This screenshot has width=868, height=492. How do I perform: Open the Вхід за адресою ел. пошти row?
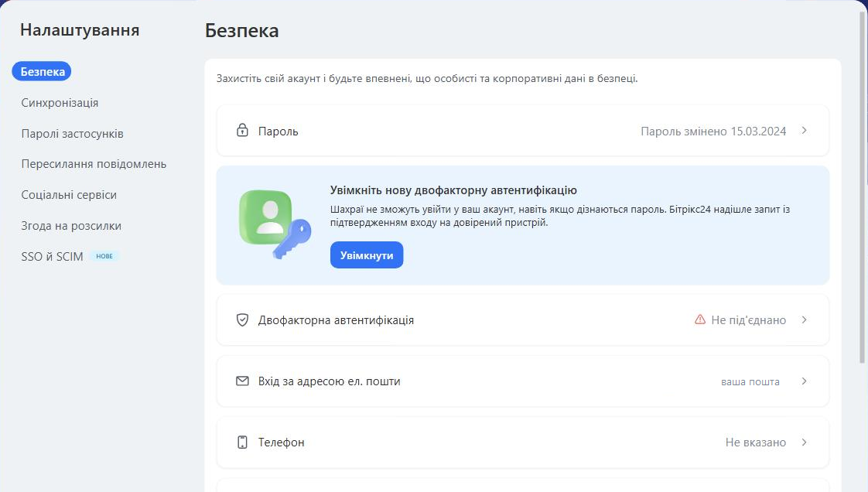tap(522, 381)
